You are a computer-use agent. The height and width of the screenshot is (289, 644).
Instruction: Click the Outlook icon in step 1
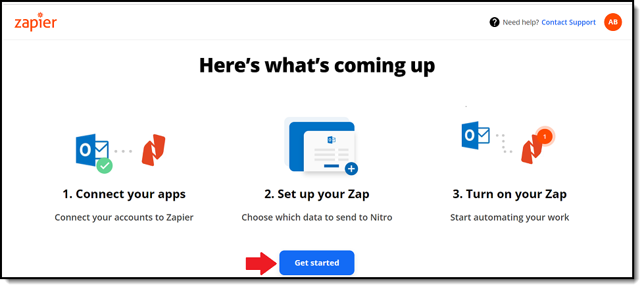click(x=92, y=151)
